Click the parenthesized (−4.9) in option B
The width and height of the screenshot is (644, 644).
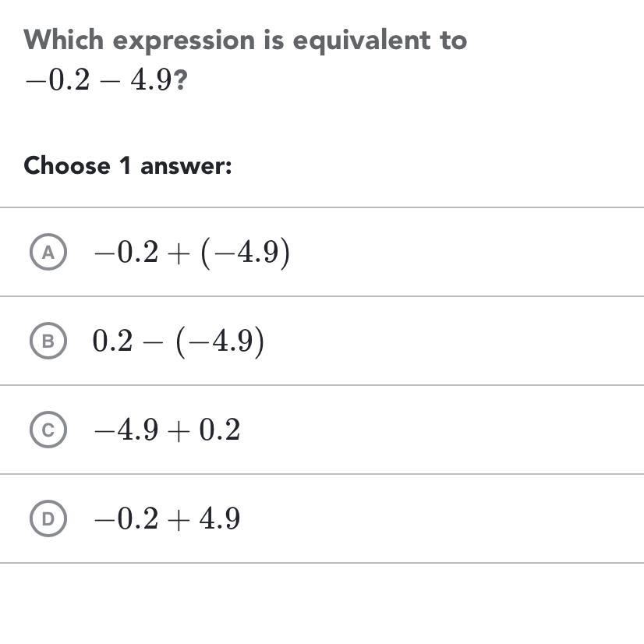click(220, 341)
